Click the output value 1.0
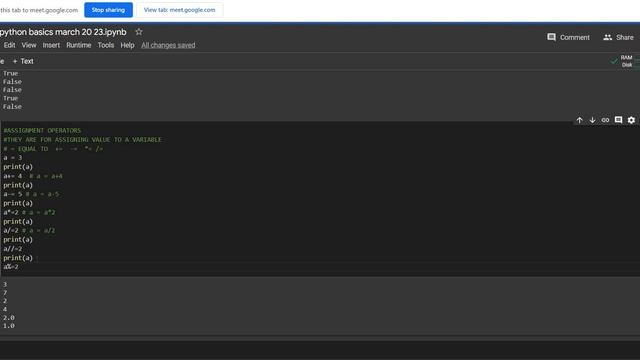 pos(9,326)
